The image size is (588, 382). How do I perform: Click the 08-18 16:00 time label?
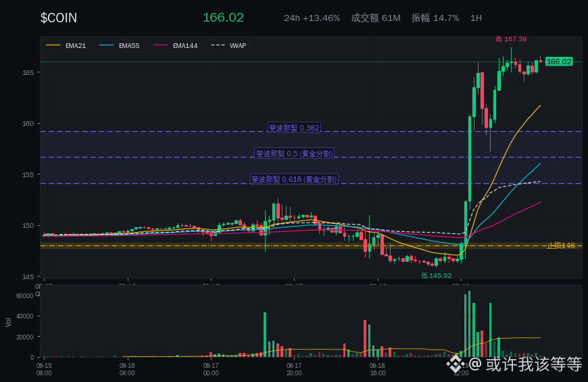pyautogui.click(x=377, y=369)
